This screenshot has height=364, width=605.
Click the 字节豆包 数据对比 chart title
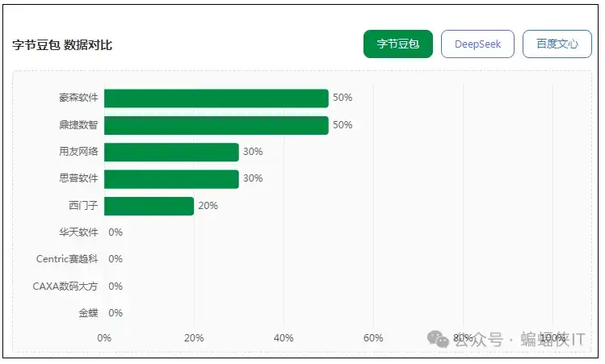point(62,45)
